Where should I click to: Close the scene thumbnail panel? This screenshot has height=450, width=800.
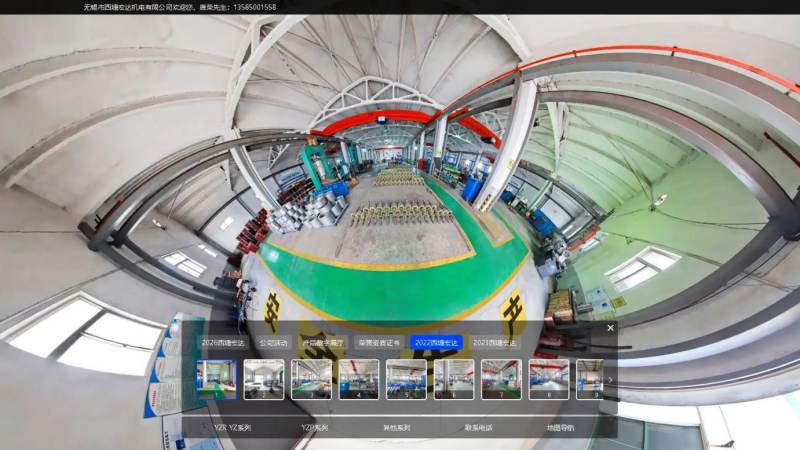pyautogui.click(x=610, y=328)
